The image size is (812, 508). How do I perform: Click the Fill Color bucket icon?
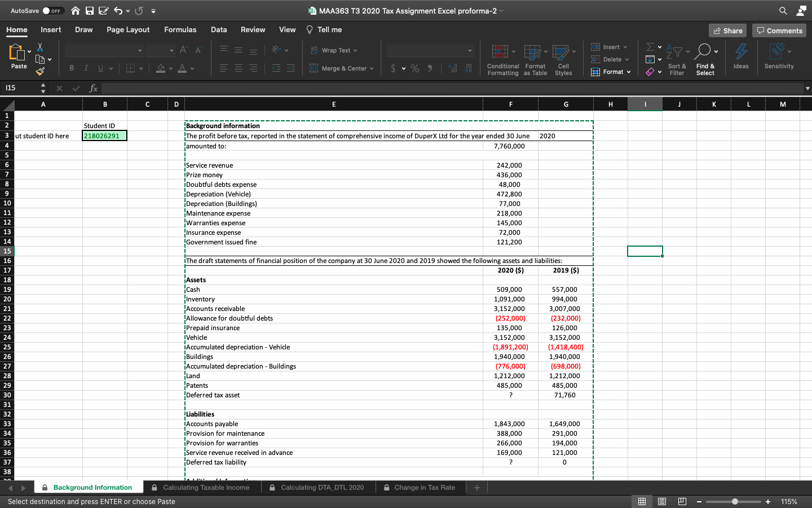pos(161,68)
